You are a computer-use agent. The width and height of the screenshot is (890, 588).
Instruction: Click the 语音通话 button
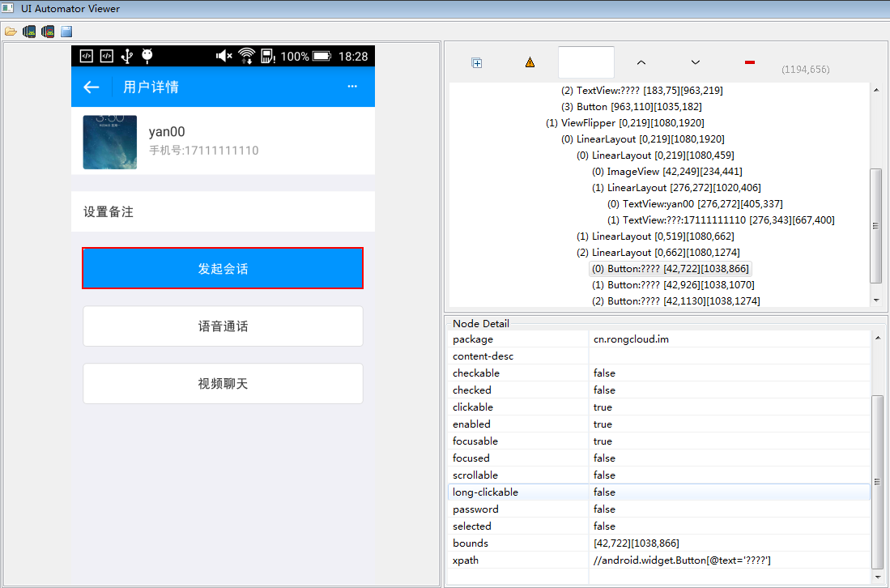pos(223,326)
